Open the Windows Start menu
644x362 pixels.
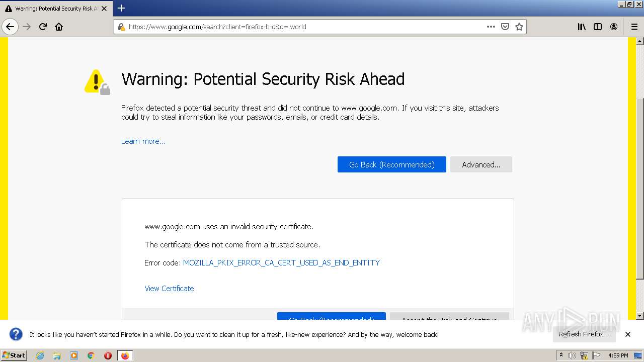pos(14,355)
